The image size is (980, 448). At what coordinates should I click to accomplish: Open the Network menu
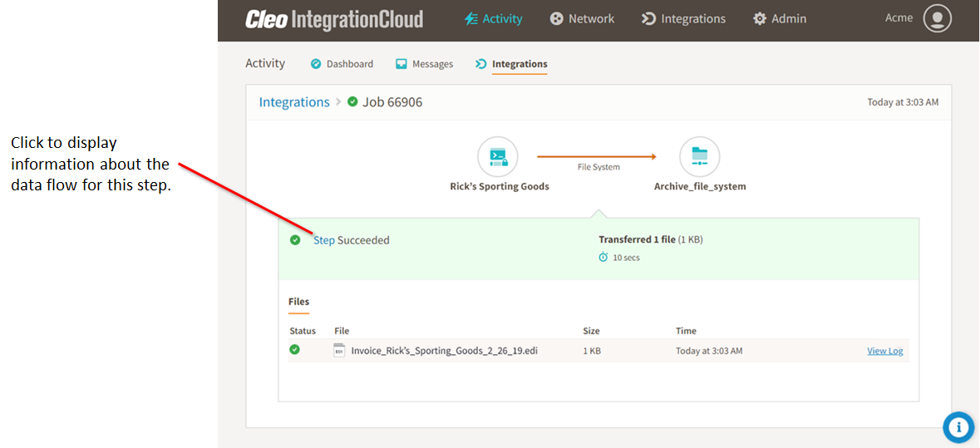(x=582, y=18)
